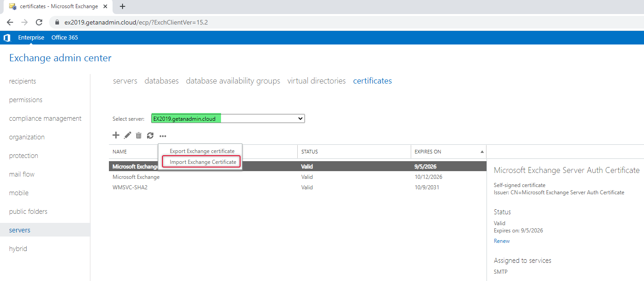This screenshot has height=281, width=644.
Task: Open protection in left navigation
Action: (x=24, y=156)
